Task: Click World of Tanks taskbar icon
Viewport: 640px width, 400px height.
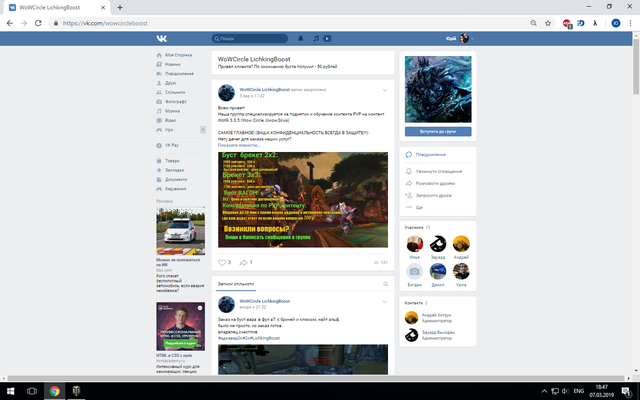Action: 76,391
